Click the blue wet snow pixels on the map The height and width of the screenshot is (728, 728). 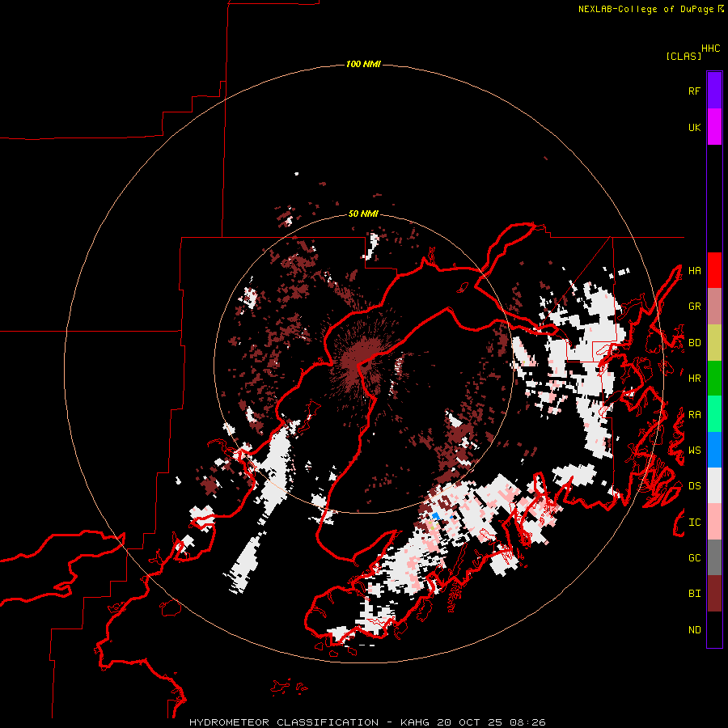coord(435,515)
